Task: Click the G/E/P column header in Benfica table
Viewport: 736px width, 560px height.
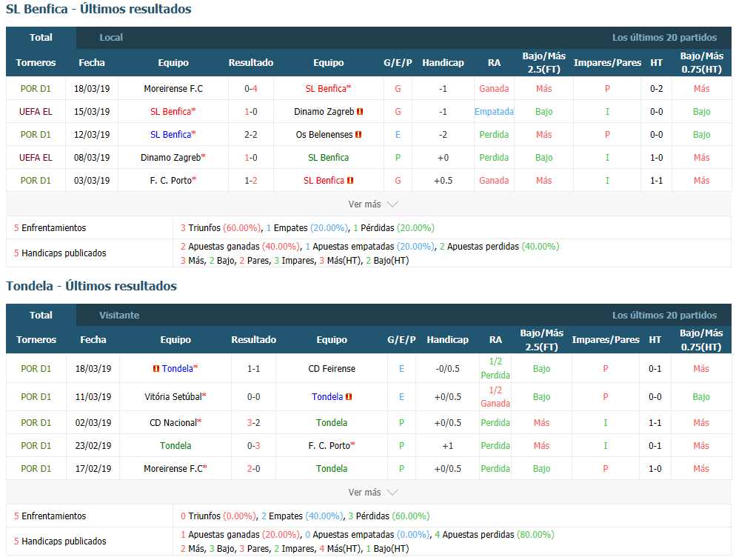Action: 398,62
